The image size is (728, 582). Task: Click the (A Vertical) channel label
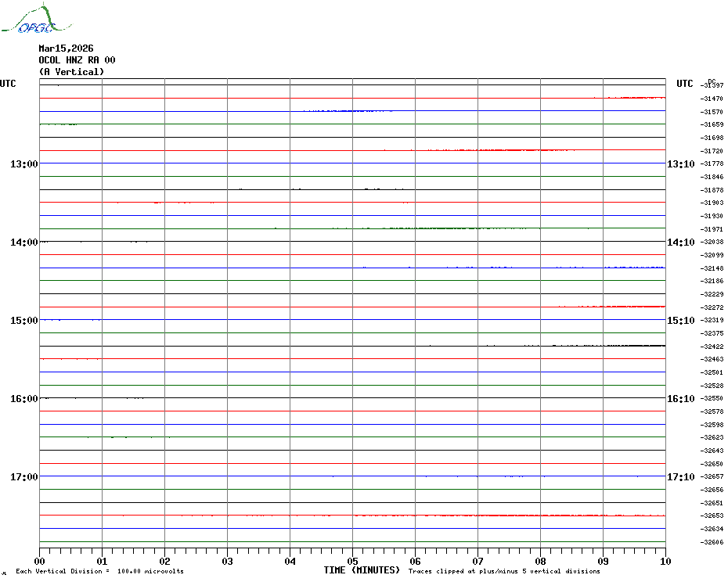coord(71,72)
